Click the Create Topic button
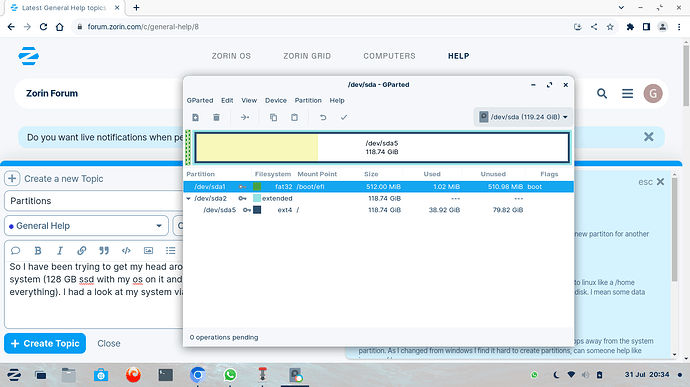The image size is (690, 387). point(45,343)
